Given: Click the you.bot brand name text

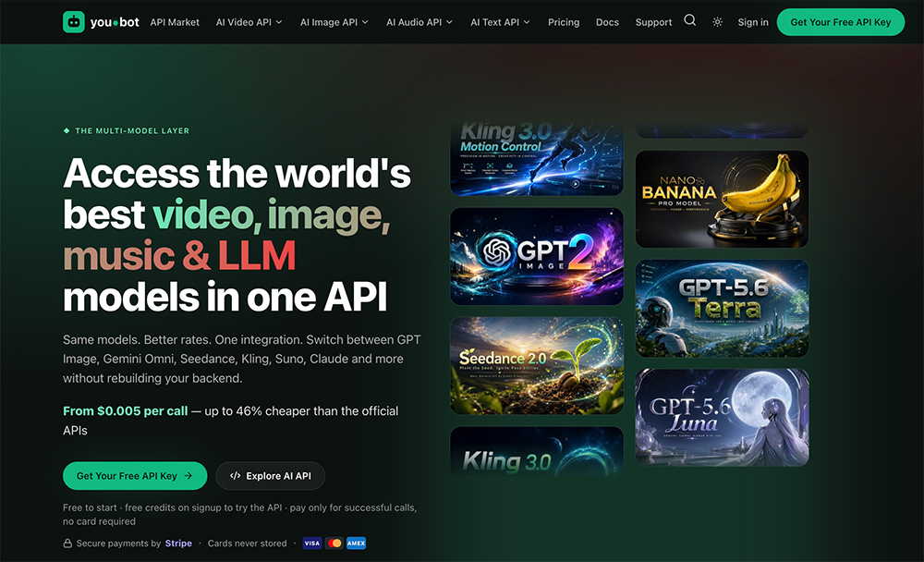Looking at the screenshot, I should tap(115, 22).
